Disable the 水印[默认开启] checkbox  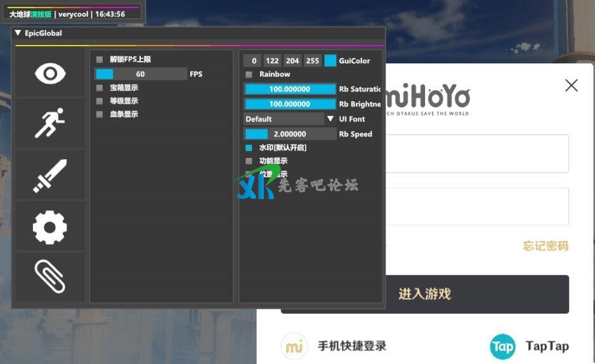pyautogui.click(x=249, y=148)
